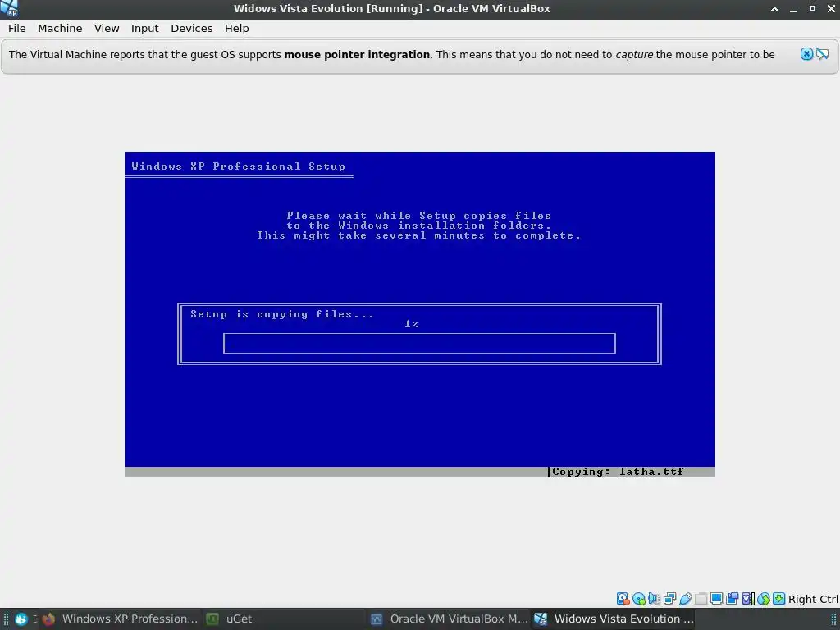Maximize the VirtualBox VM window

click(x=813, y=8)
